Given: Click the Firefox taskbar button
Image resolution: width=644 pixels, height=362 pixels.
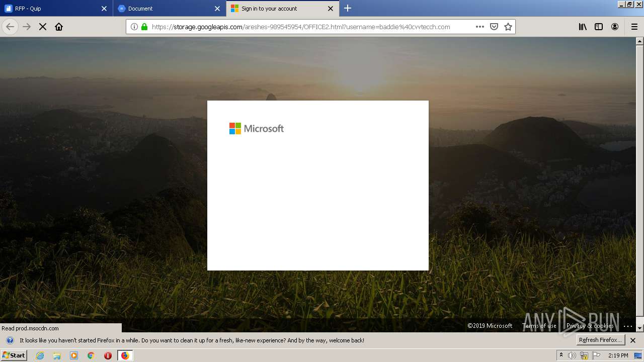Looking at the screenshot, I should [125, 355].
